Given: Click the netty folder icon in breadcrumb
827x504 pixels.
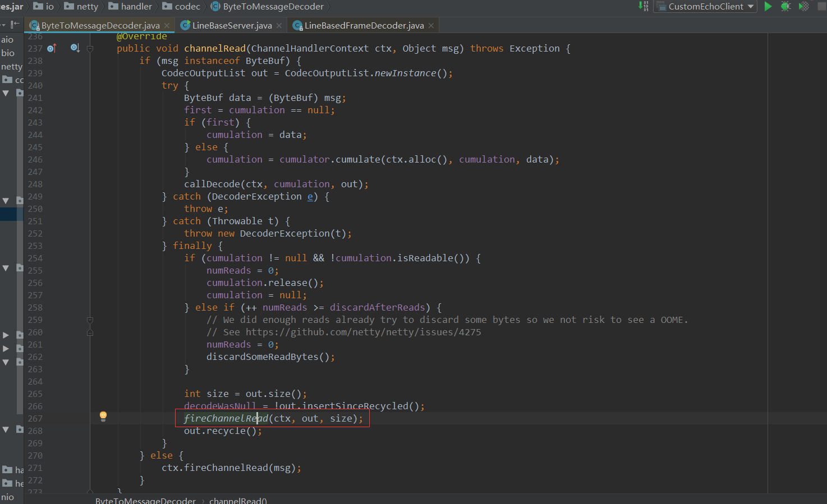Looking at the screenshot, I should [69, 6].
